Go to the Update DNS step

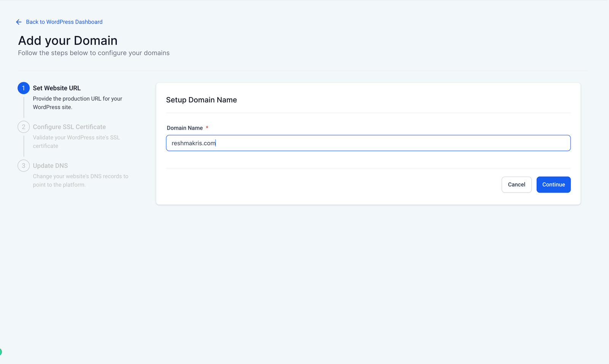(50, 166)
